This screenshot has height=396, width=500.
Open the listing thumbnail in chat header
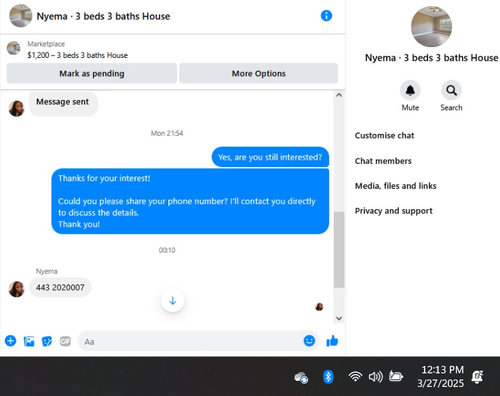(x=21, y=16)
